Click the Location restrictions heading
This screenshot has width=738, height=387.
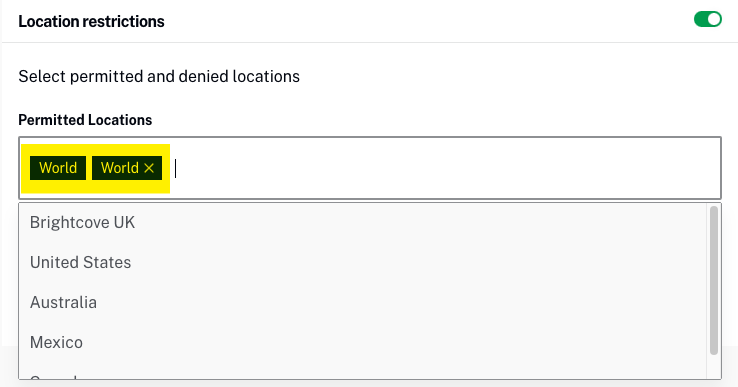pyautogui.click(x=91, y=22)
